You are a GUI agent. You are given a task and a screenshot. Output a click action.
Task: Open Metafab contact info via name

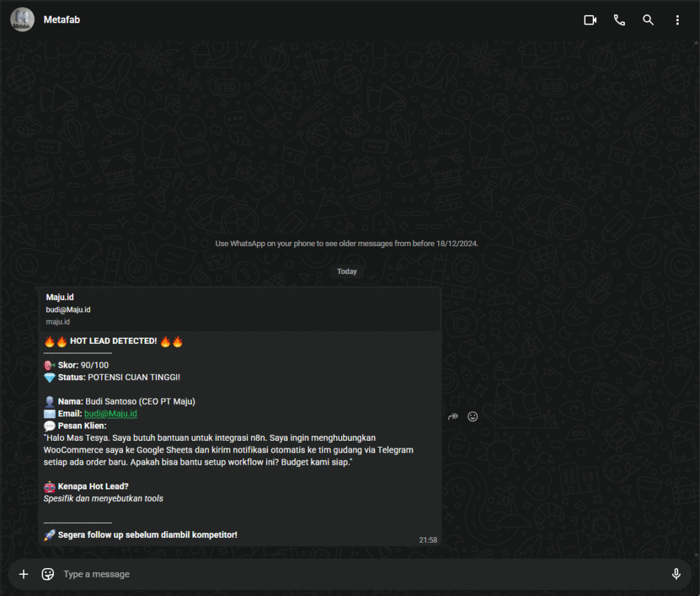62,20
